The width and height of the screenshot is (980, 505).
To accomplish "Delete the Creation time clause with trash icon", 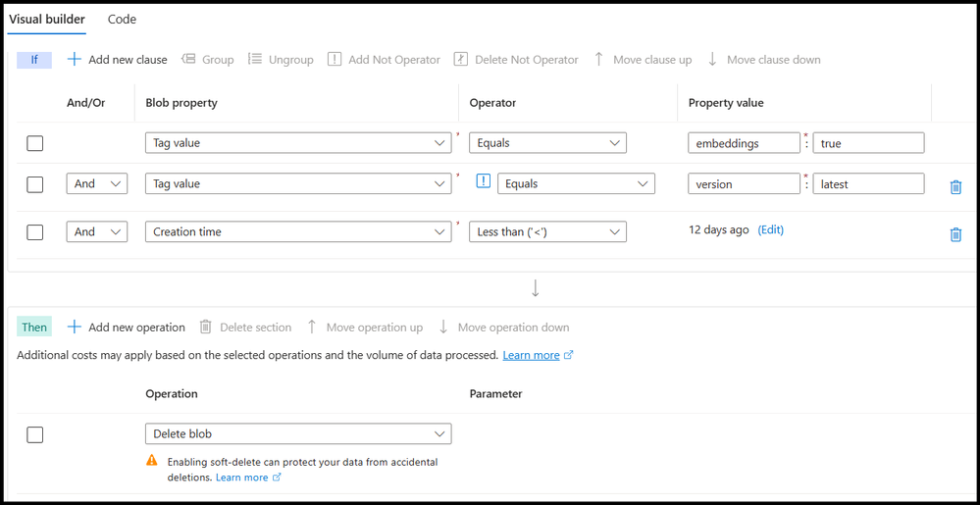I will tap(955, 234).
